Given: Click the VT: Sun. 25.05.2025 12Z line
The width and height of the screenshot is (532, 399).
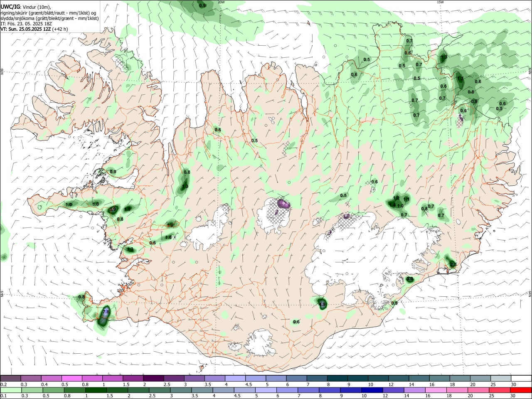Looking at the screenshot, I should 26,29.
